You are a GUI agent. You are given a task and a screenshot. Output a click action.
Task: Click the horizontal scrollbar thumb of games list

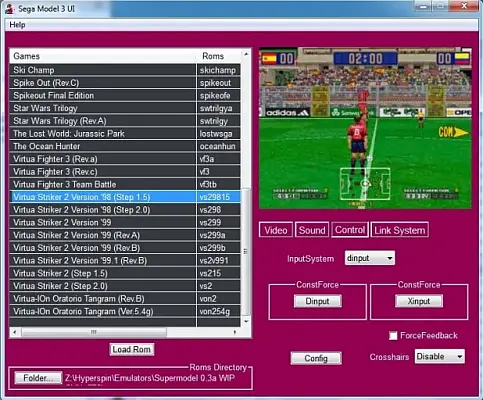(94, 332)
